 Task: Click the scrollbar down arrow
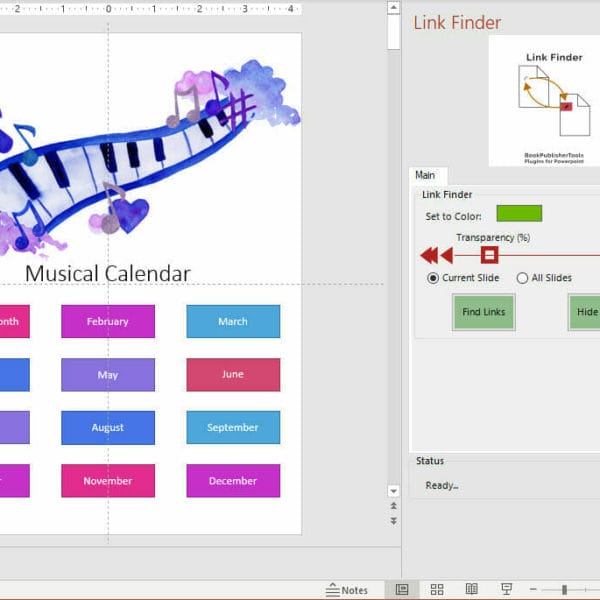(x=393, y=491)
